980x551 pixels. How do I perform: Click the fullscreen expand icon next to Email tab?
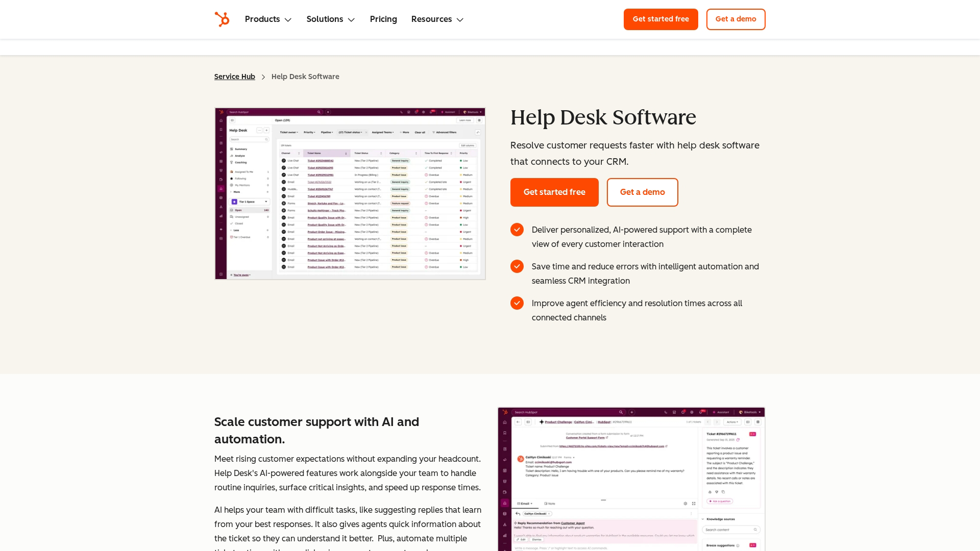pos(694,504)
